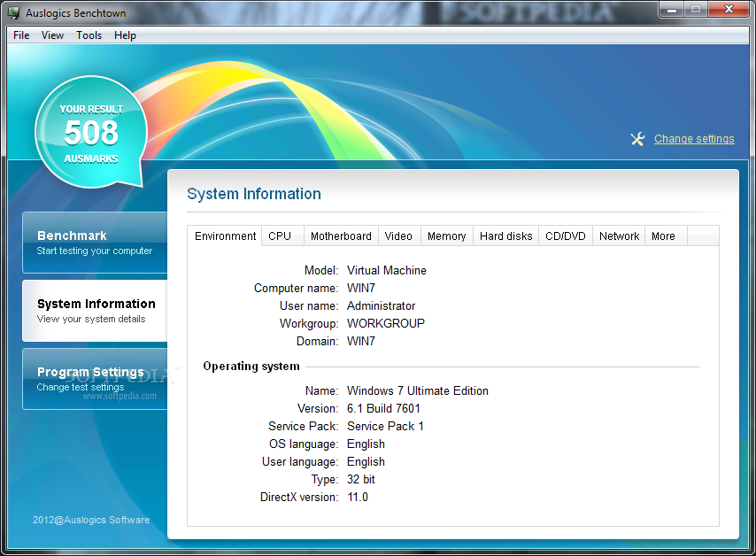Click the 32 bit type value
This screenshot has width=756, height=556.
[x=360, y=479]
